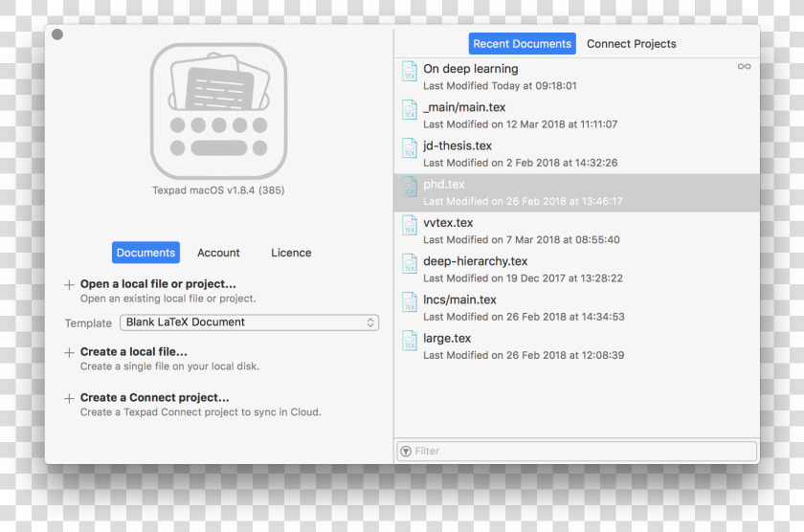Select the jd-thesis.tex document title
The image size is (804, 532).
pos(458,145)
